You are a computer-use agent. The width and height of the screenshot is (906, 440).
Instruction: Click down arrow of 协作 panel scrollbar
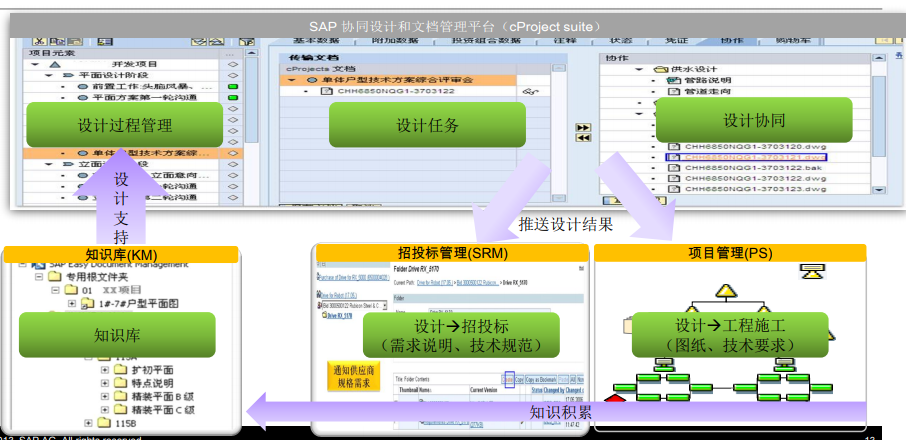(879, 189)
